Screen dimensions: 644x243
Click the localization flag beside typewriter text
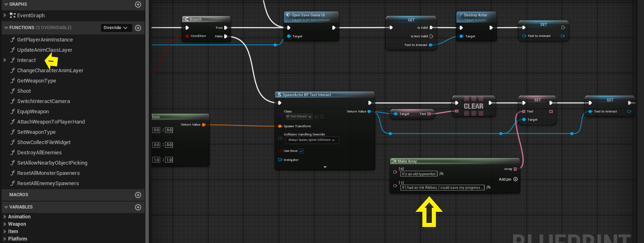click(442, 174)
